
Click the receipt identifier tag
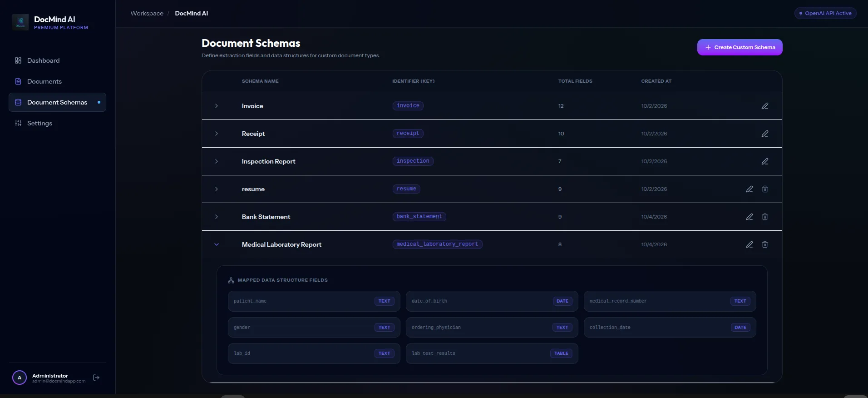408,134
